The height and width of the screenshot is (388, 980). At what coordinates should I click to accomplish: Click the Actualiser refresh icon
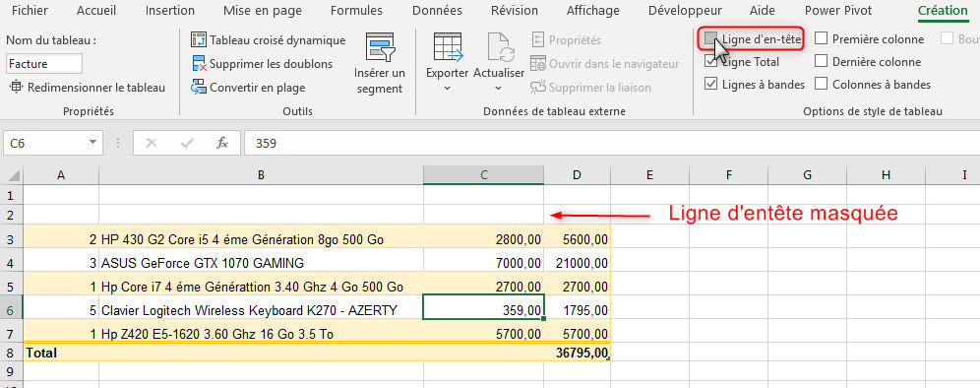500,47
